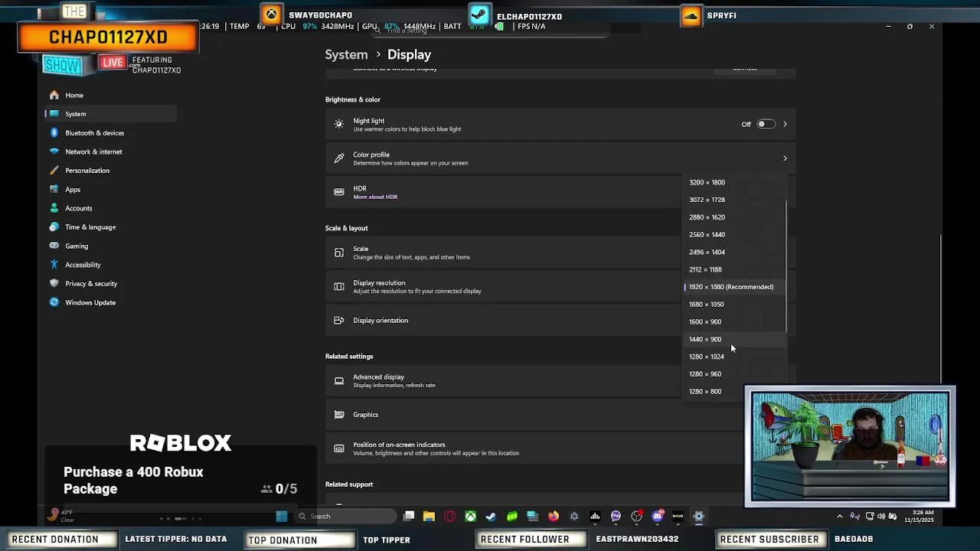
Task: Open the Opera browser taskbar icon
Action: click(x=449, y=516)
